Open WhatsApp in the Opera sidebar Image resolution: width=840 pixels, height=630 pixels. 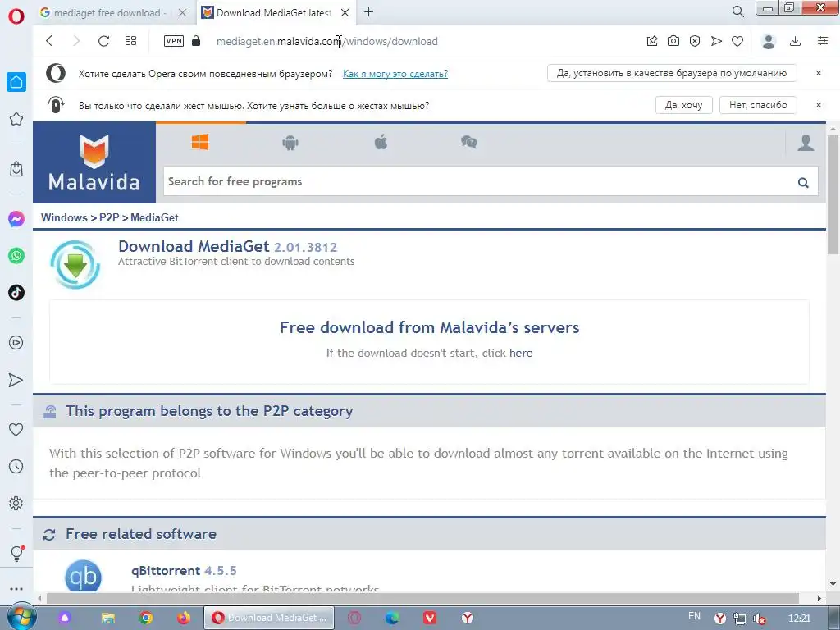(x=16, y=256)
